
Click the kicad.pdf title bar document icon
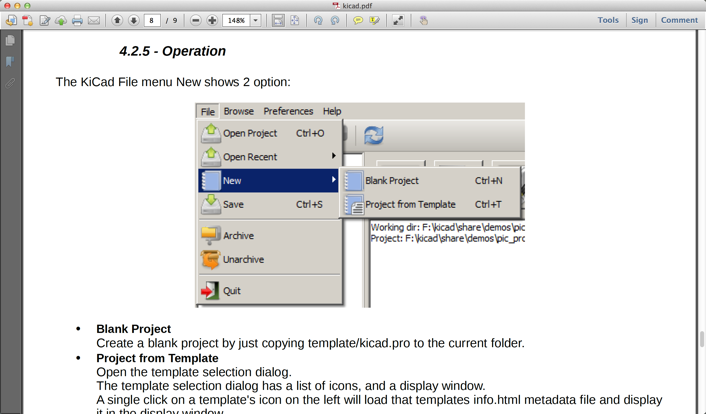336,5
